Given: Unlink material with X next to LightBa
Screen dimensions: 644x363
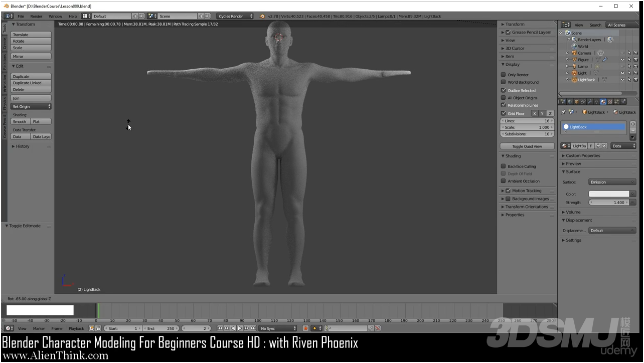Looking at the screenshot, I should point(604,146).
